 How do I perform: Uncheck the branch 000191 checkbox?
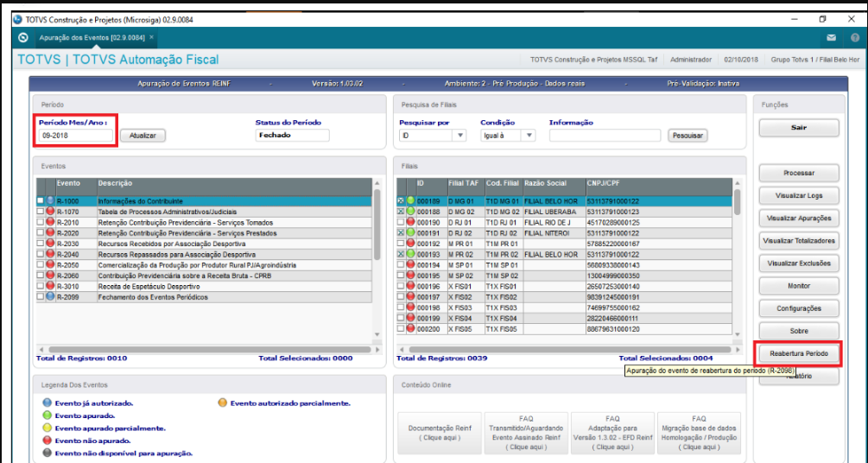(401, 233)
